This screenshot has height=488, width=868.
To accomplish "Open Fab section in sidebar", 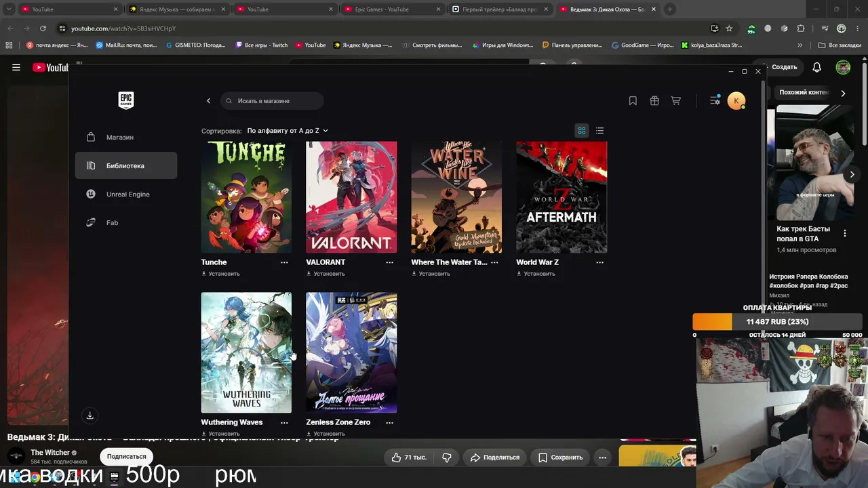I will tap(126, 223).
